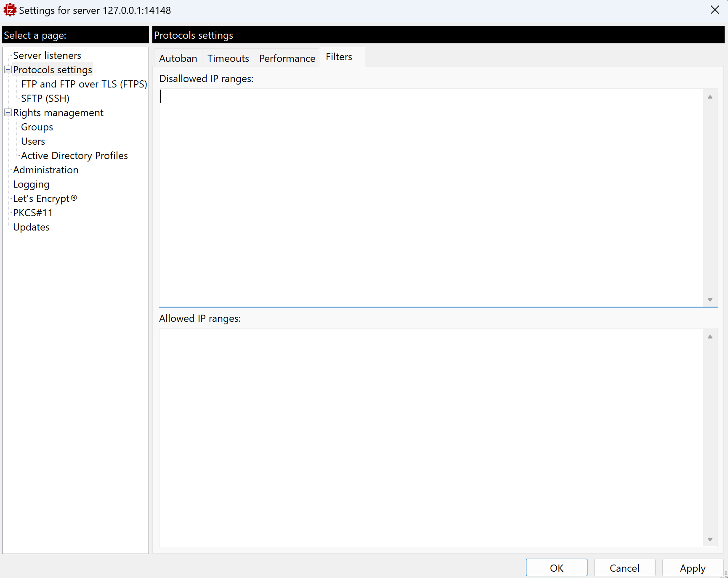This screenshot has height=578, width=728.
Task: Select the Performance tab
Action: point(287,58)
